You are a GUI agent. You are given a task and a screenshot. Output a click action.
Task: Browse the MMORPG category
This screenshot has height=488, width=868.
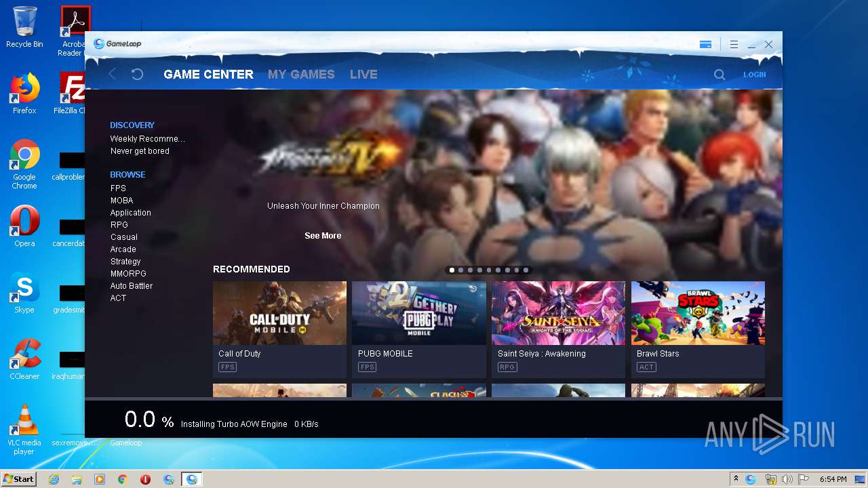128,274
